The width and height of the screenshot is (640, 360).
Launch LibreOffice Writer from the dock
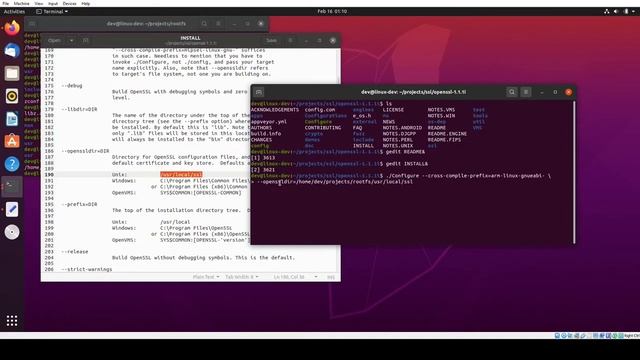coord(12,119)
